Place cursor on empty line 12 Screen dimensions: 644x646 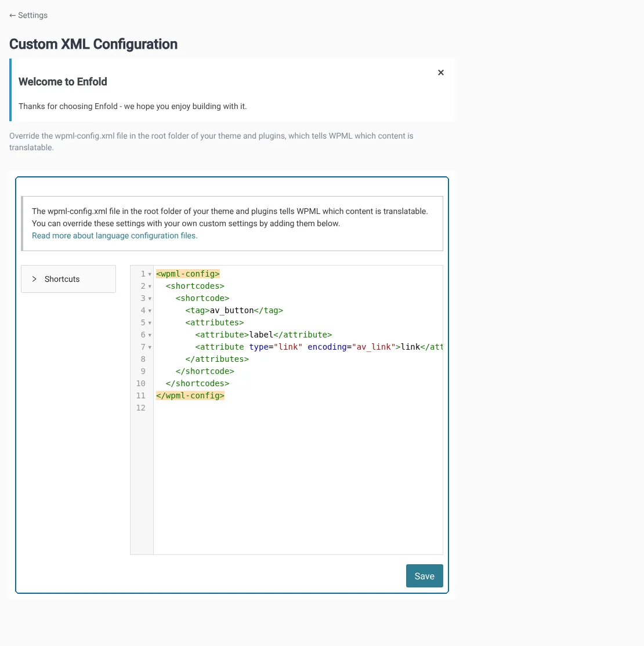(x=298, y=408)
